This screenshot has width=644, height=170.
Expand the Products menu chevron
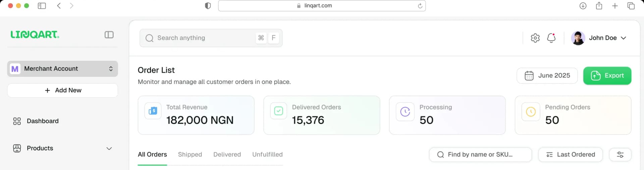[x=109, y=148]
